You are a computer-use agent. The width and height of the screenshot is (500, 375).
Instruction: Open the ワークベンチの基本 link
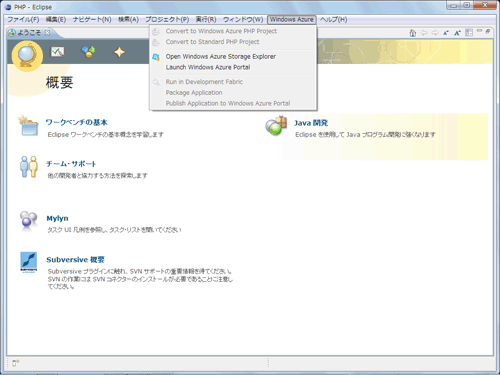(x=77, y=122)
